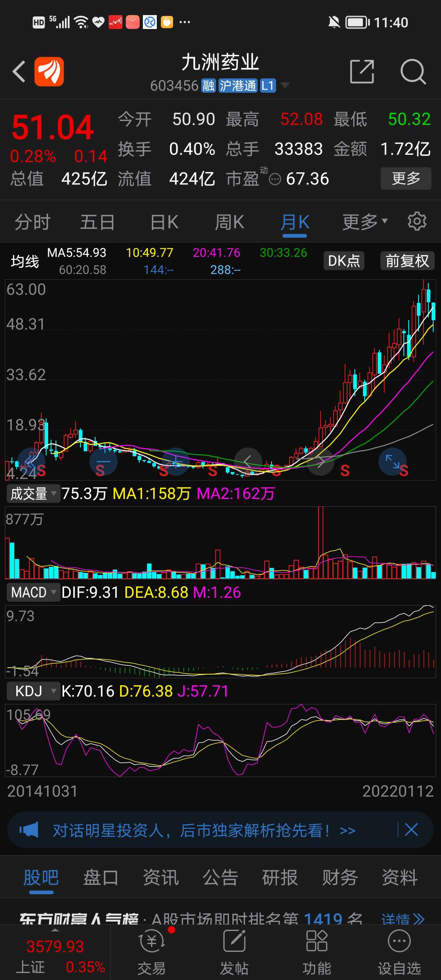Tap chart zoom out minus button
The height and width of the screenshot is (980, 441).
[103, 462]
